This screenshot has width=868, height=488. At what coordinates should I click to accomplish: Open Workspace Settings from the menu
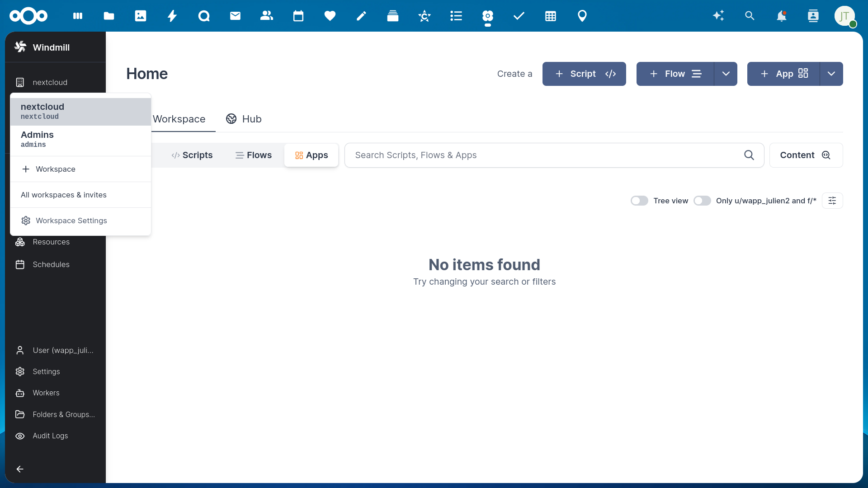click(x=71, y=221)
